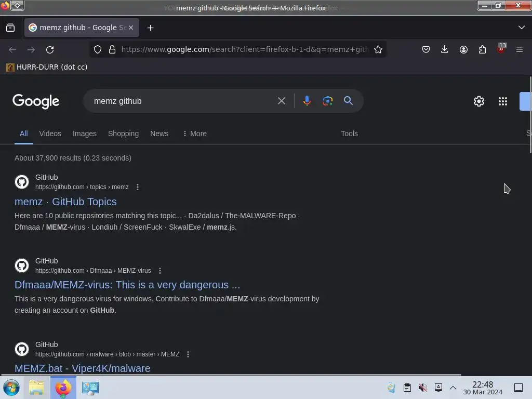Expand the list all tabs chevron
Viewport: 532px width, 399px height.
(522, 28)
